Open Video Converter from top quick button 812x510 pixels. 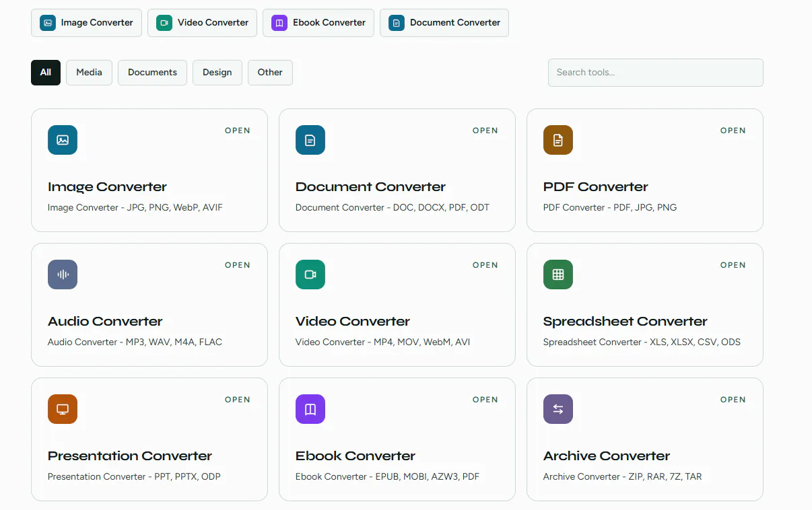point(202,23)
